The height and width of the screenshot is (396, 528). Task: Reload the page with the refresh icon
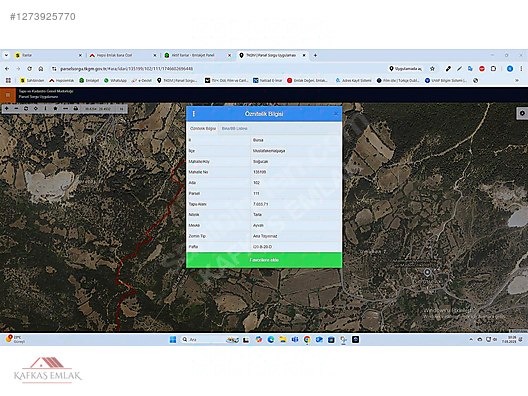[x=30, y=69]
